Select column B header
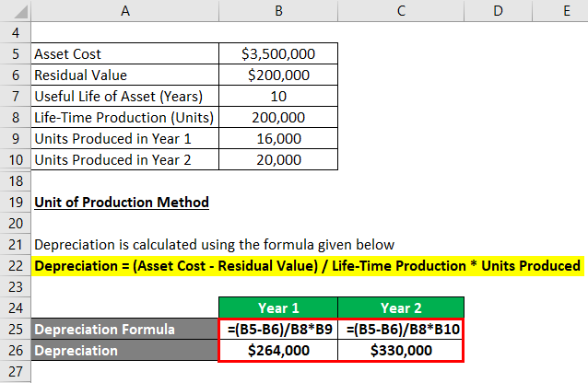Viewport: 588px width, 383px height. point(278,10)
